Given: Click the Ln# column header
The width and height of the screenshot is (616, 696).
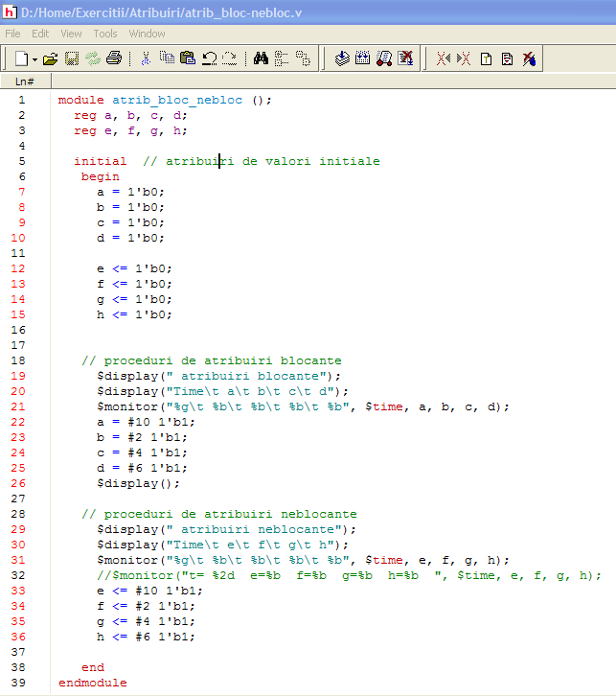Looking at the screenshot, I should click(25, 81).
